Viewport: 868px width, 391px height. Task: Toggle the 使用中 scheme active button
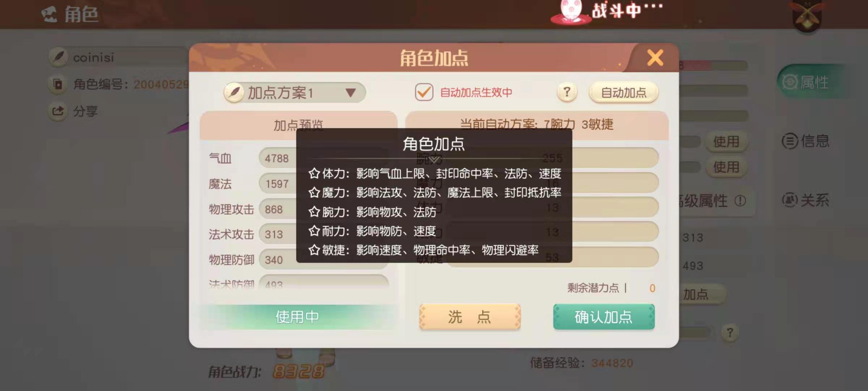coord(297,317)
